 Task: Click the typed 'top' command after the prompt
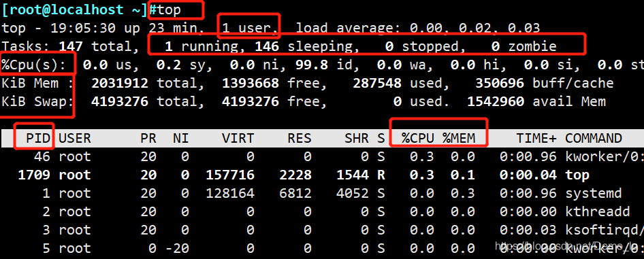(x=168, y=10)
